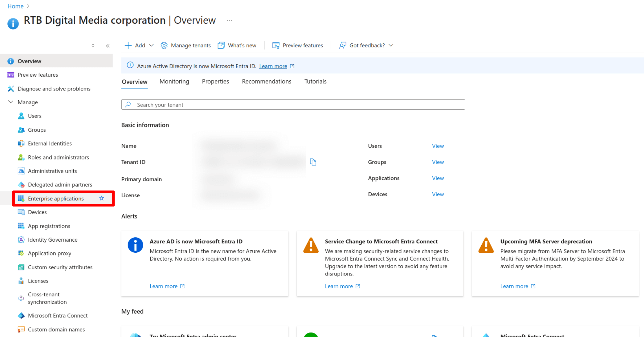Open the Got feedback dropdown

point(391,45)
